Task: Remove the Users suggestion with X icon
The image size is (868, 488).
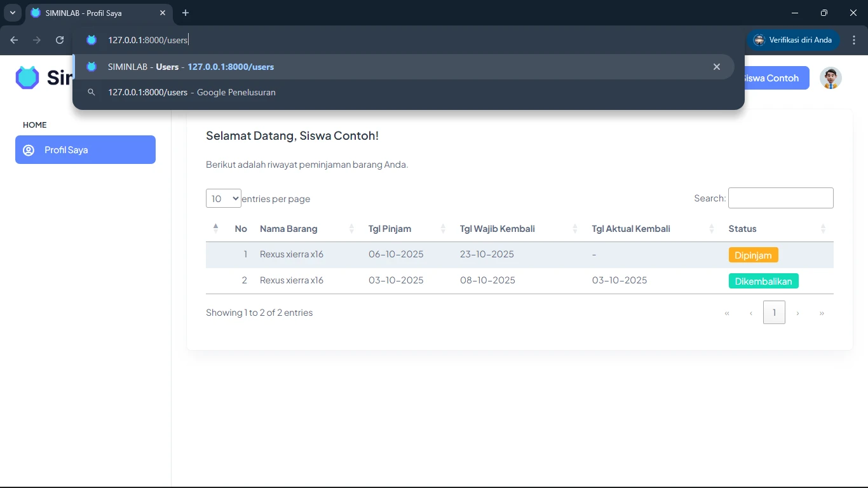Action: (x=717, y=67)
